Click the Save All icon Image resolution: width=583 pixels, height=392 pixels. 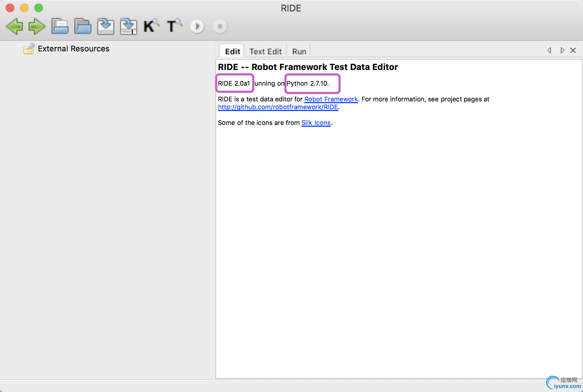tap(129, 26)
